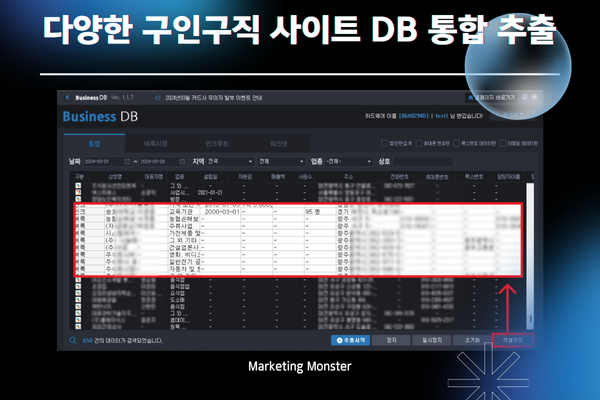Select the 인크루트 tab
The image size is (600, 400).
coord(217,144)
